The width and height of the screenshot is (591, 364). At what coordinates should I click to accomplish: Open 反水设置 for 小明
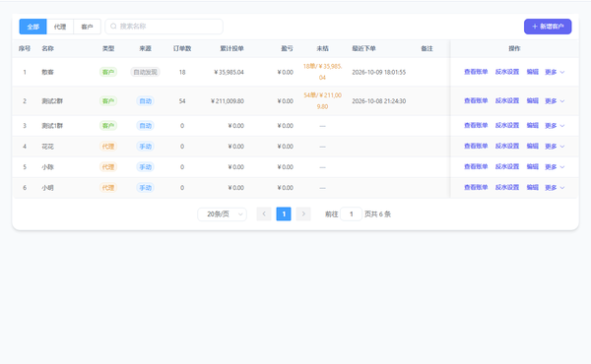pos(507,188)
